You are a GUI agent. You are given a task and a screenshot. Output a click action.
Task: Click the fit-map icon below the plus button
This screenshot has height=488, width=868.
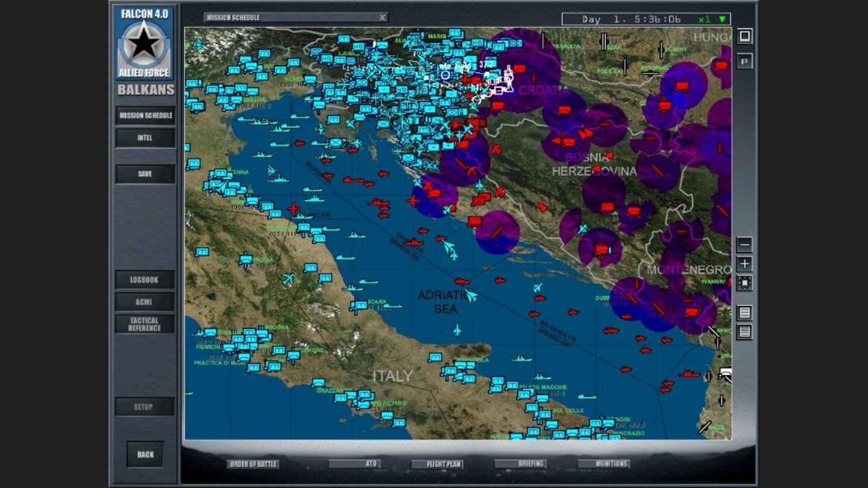(x=744, y=283)
